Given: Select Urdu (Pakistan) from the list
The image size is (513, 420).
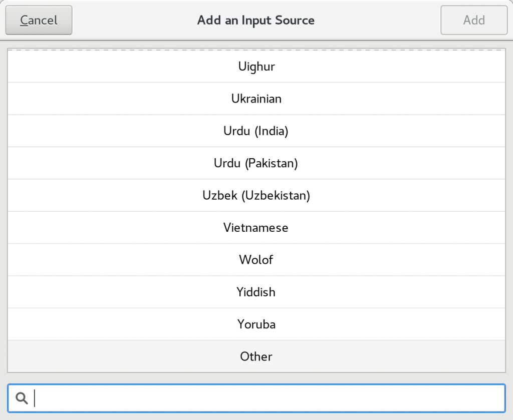Looking at the screenshot, I should 256,163.
